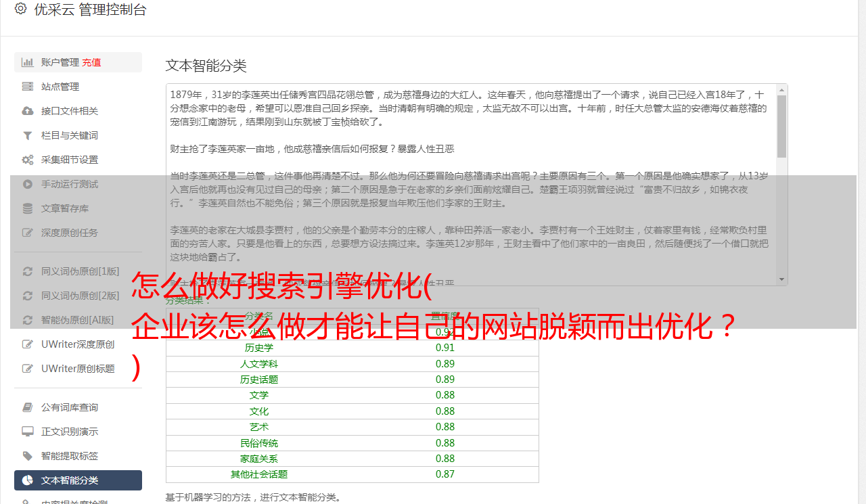
Task: Click the edit icon for UWriter深度原创
Action: click(x=27, y=344)
